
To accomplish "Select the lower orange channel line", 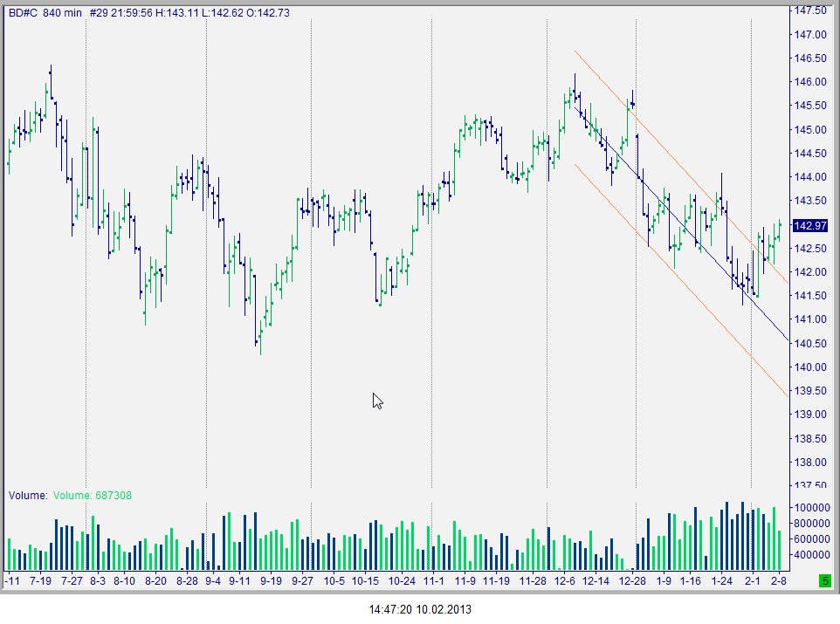I will click(x=680, y=279).
